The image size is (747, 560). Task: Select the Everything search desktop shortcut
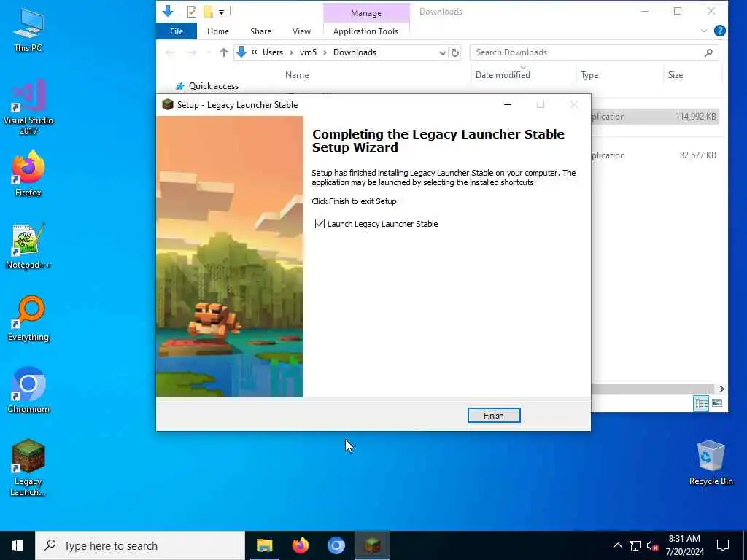pyautogui.click(x=28, y=319)
